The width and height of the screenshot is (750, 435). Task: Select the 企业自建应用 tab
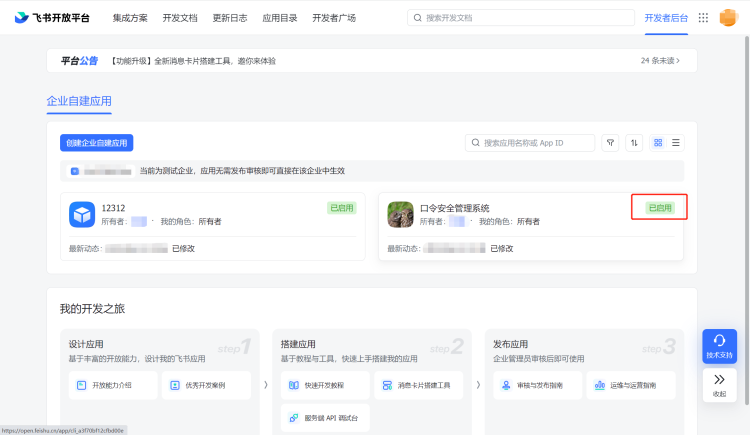79,101
